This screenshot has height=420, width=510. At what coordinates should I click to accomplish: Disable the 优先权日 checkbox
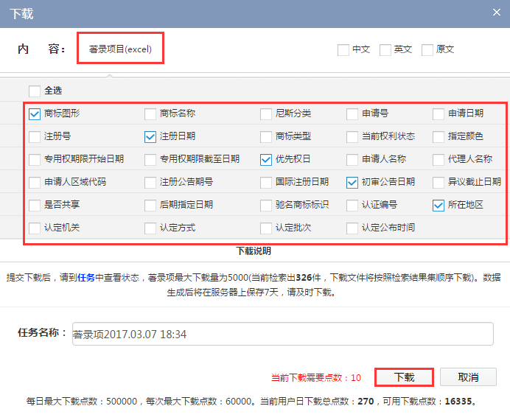(266, 159)
